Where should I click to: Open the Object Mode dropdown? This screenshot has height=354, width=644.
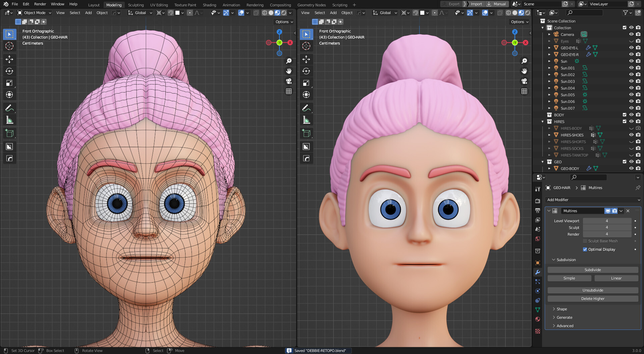tap(34, 13)
